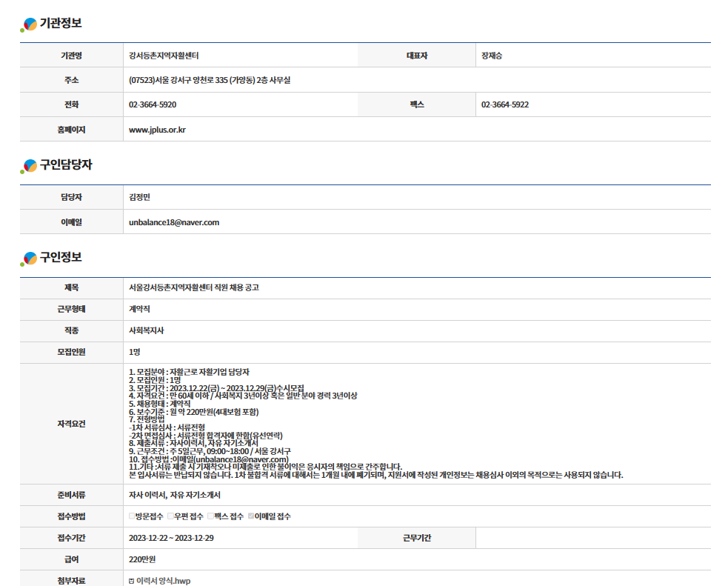728x586 pixels.
Task: Click the salary value 220만원
Action: [x=142, y=559]
